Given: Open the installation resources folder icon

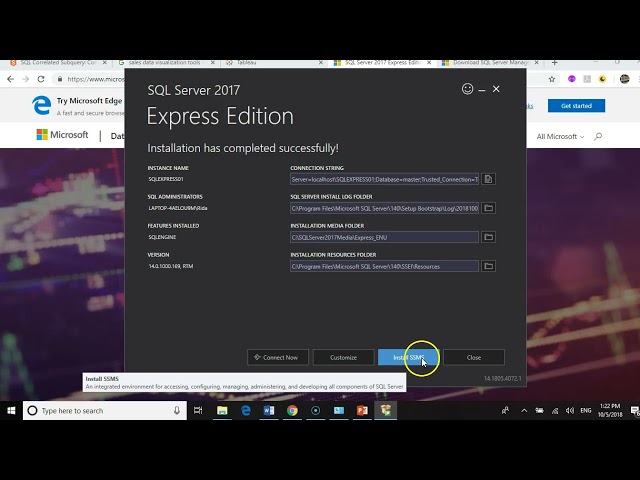Looking at the screenshot, I should click(488, 266).
